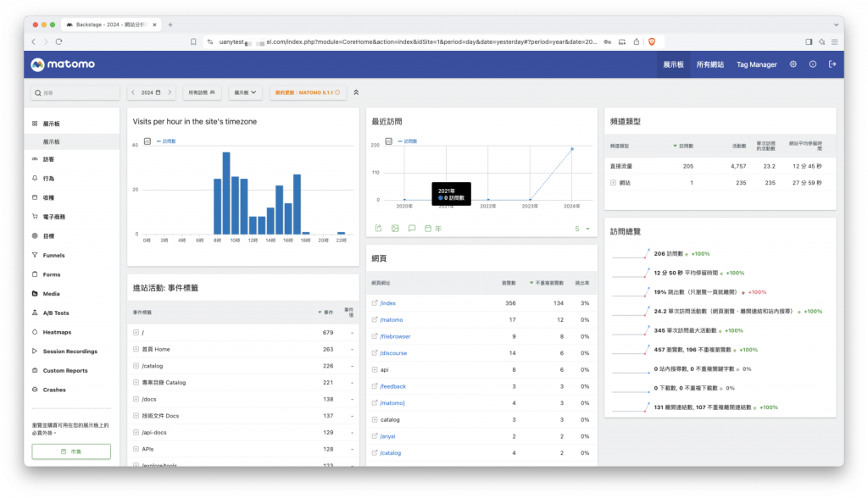Screen dimensions: 868x498
Task: Open the /matomo page link
Action: coord(392,320)
